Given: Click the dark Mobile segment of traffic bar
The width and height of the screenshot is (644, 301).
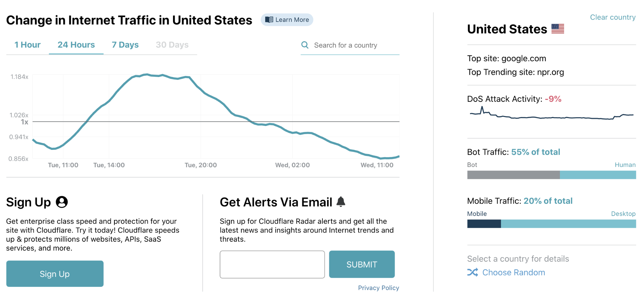Looking at the screenshot, I should tap(484, 224).
